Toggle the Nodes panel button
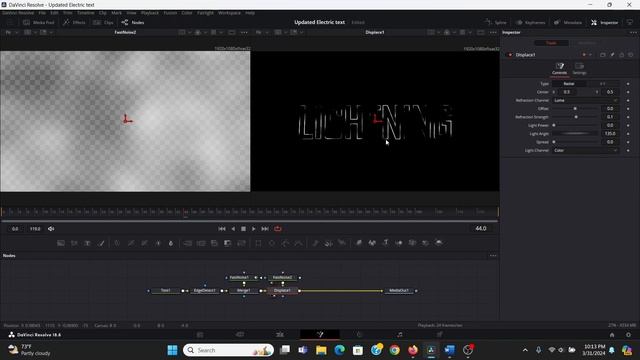This screenshot has height=360, width=640. 133,22
